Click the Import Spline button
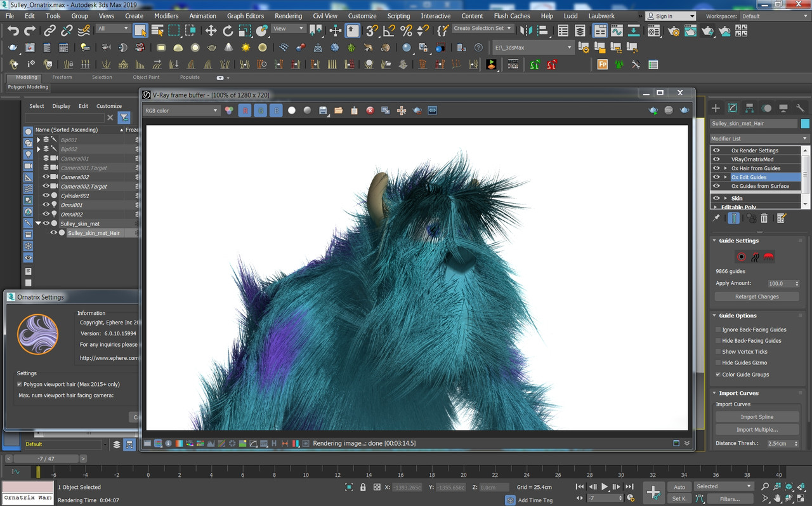Image resolution: width=812 pixels, height=506 pixels. click(757, 417)
